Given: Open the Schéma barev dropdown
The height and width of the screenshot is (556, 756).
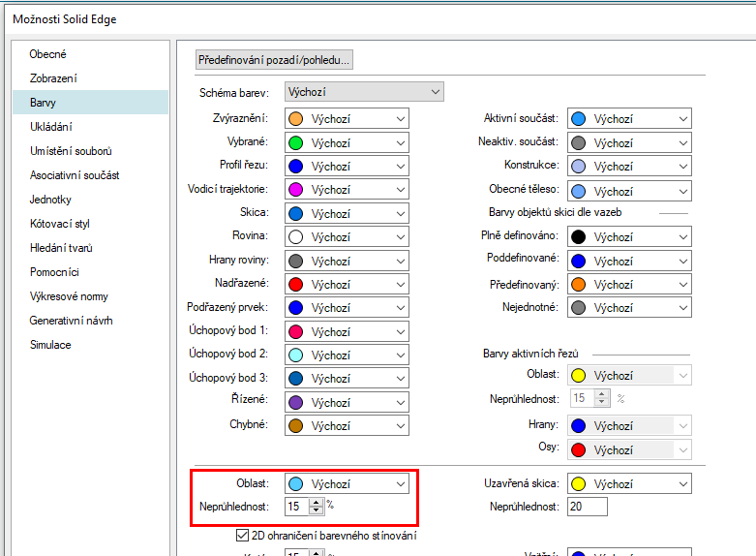Looking at the screenshot, I should pos(364,92).
